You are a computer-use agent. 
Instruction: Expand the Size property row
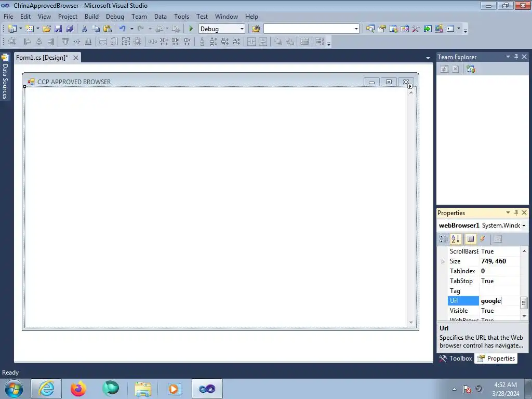(x=443, y=262)
